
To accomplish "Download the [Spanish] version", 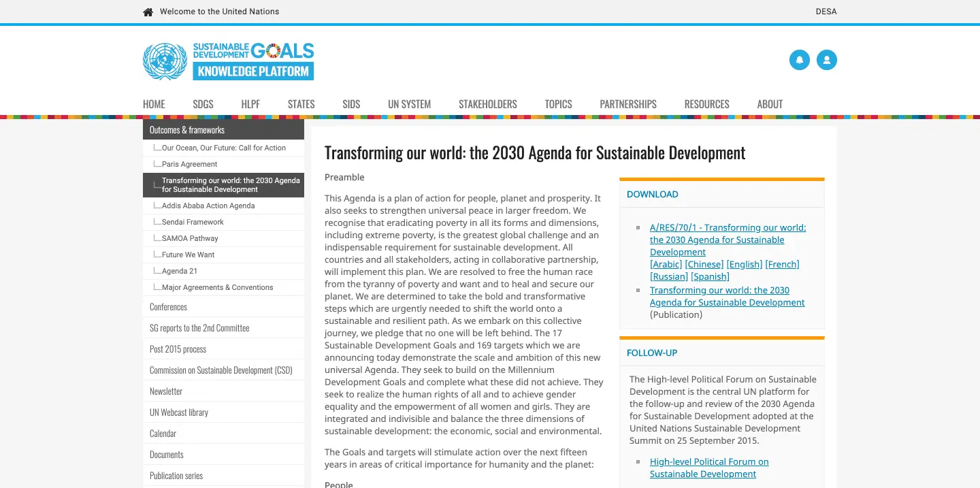I will tap(710, 276).
